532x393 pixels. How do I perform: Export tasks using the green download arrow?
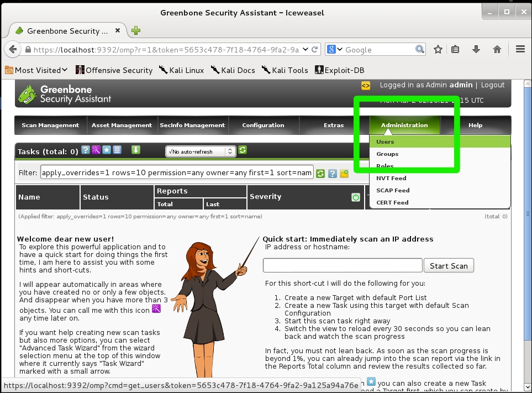[136, 150]
